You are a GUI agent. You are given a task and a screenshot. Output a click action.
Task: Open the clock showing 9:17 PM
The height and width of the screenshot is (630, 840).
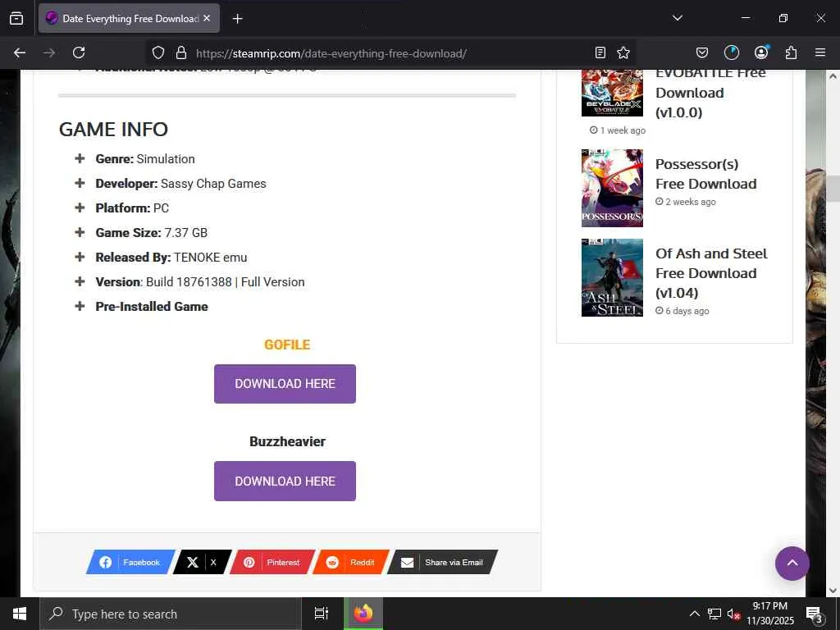[x=770, y=614]
